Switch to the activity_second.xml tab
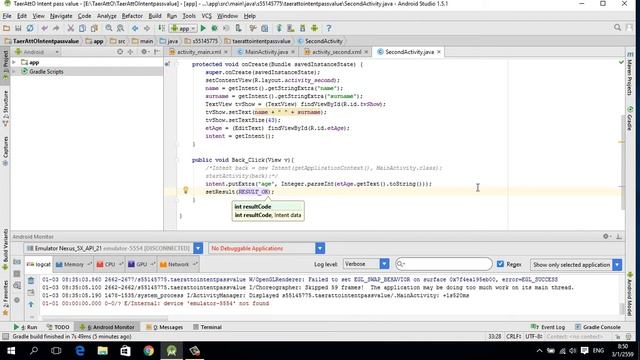 pos(336,52)
